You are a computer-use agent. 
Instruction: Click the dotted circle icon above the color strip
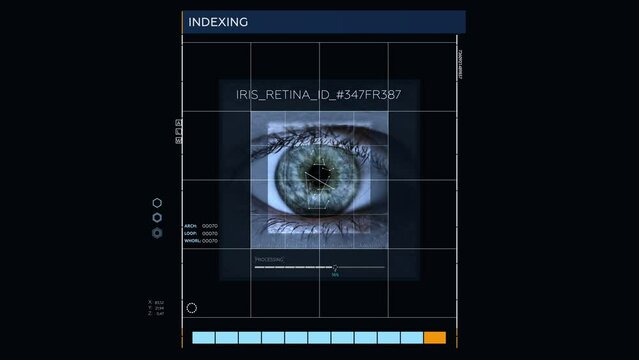tap(192, 308)
